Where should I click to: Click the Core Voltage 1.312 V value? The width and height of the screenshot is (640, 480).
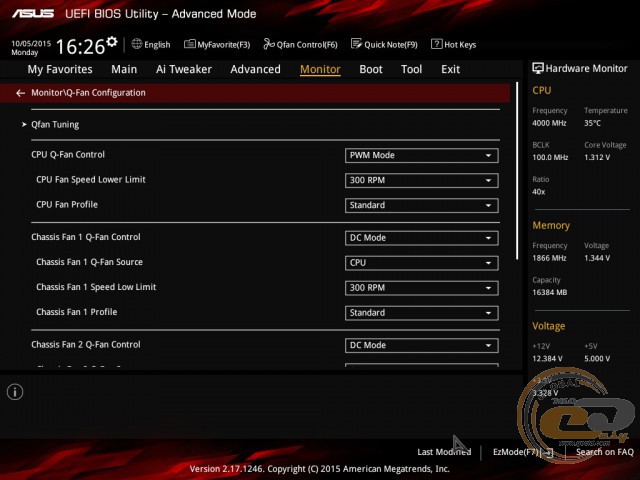[x=597, y=157]
